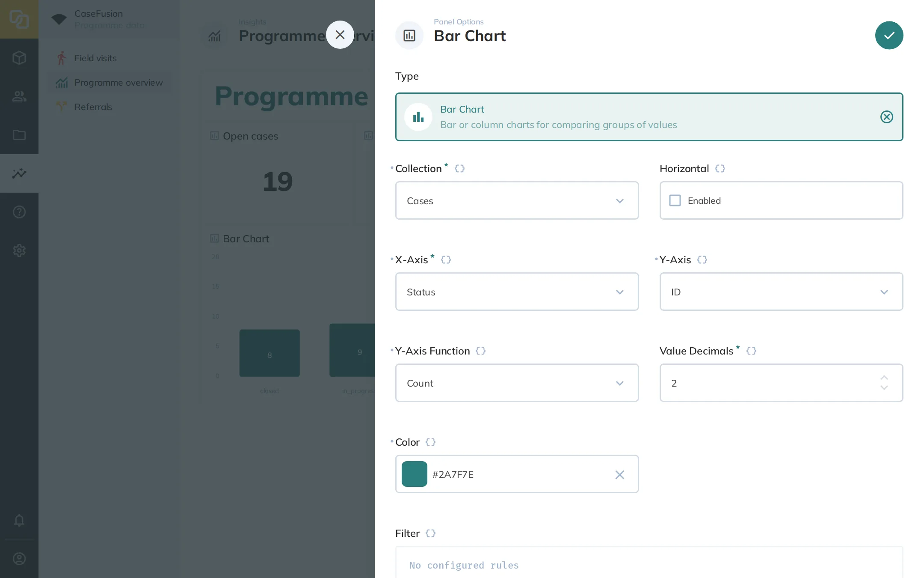The image size is (924, 578).
Task: Open the Y-Axis Function dropdown showing Count
Action: tap(517, 383)
